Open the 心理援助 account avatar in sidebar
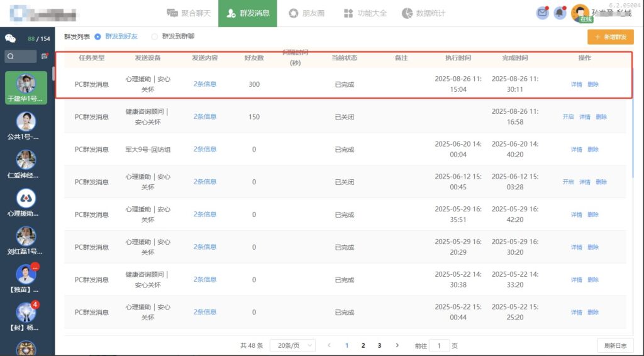Screen dimensions: 644x356 [26, 199]
